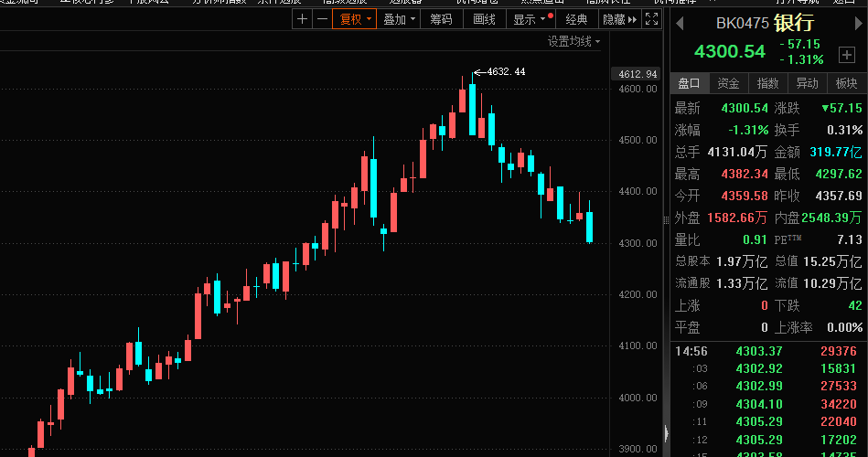Click 最高 4382.34 value
The image size is (868, 457).
(745, 175)
